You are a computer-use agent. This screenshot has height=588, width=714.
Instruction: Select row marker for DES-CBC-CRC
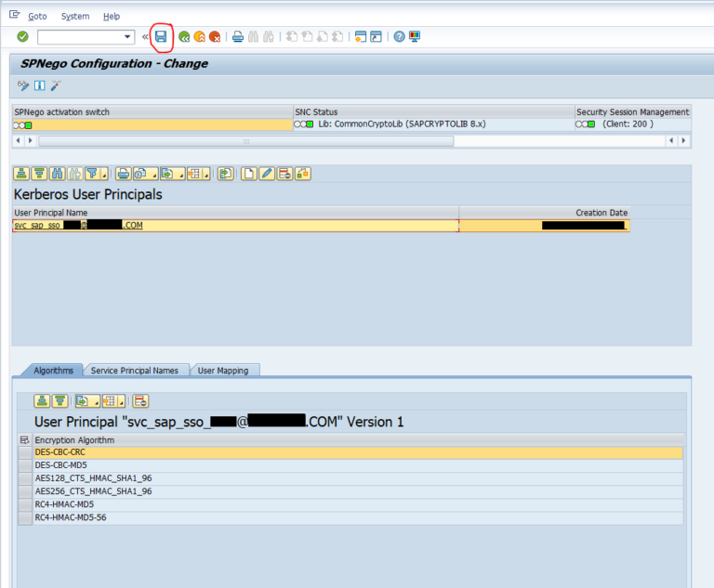click(24, 452)
